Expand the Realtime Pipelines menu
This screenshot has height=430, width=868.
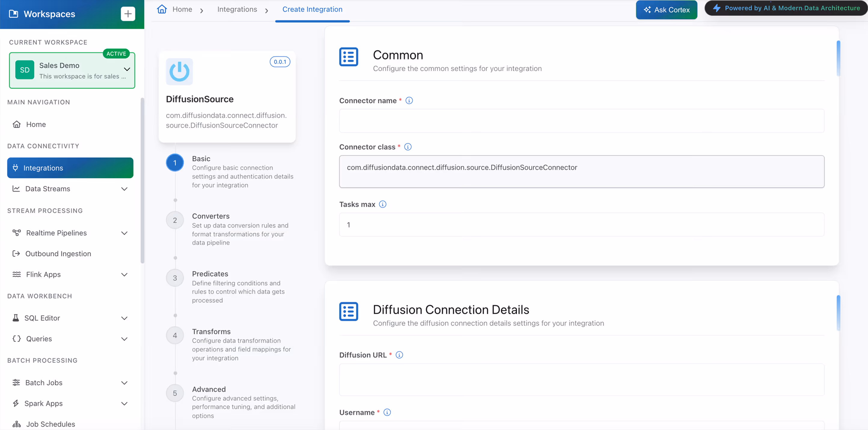pos(124,233)
